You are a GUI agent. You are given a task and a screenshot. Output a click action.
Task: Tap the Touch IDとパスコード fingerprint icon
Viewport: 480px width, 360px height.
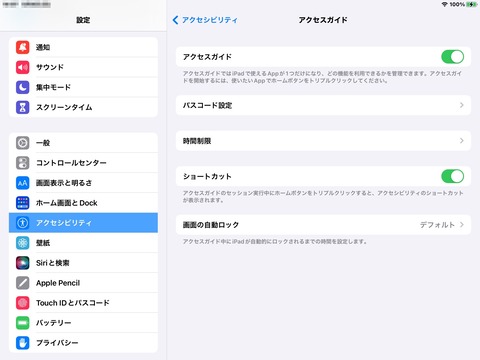tap(22, 303)
